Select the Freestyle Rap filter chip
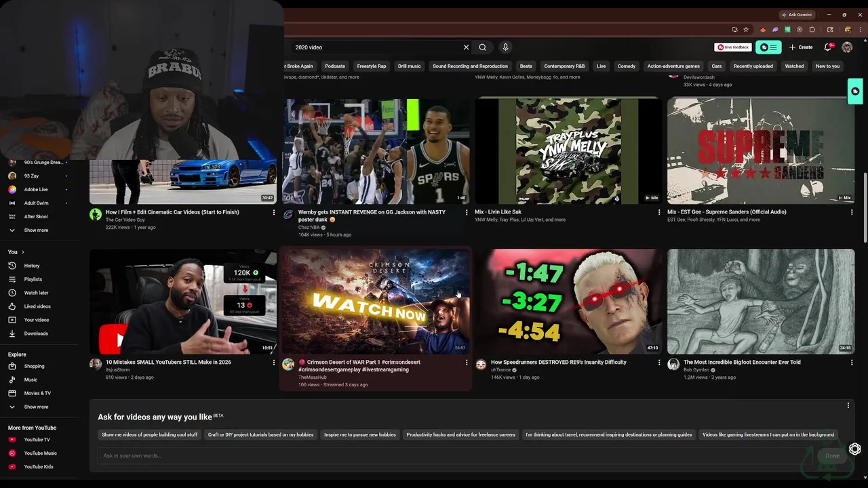The height and width of the screenshot is (488, 868). pos(372,66)
